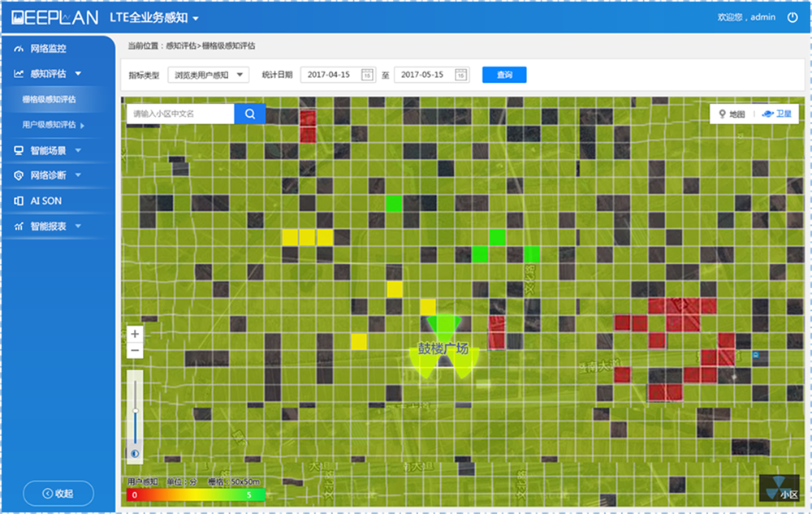812x514 pixels.
Task: Click the map search magnifier button
Action: click(x=250, y=114)
